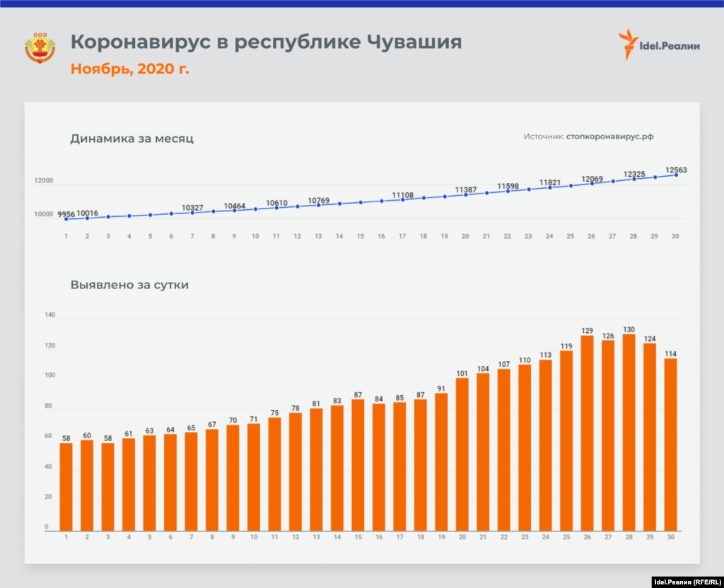Click the line chart point labeled 12069
The image size is (724, 588).
(x=592, y=183)
